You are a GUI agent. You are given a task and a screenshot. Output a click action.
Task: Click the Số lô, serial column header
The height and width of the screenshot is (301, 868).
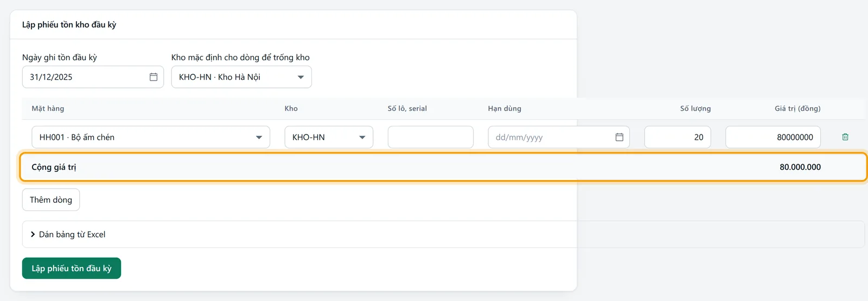[x=407, y=108]
